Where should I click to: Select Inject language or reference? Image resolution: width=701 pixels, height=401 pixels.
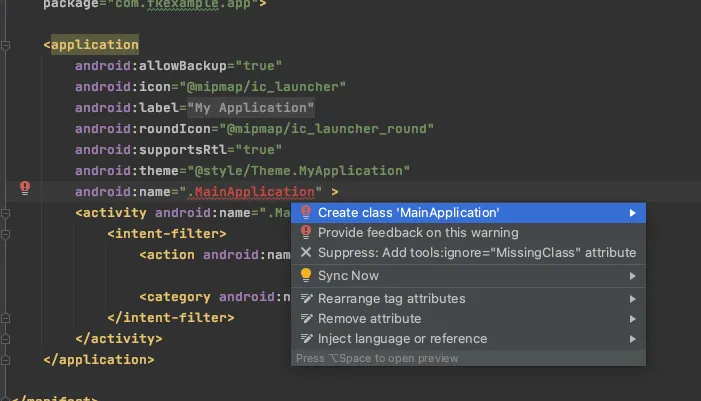tap(468, 339)
